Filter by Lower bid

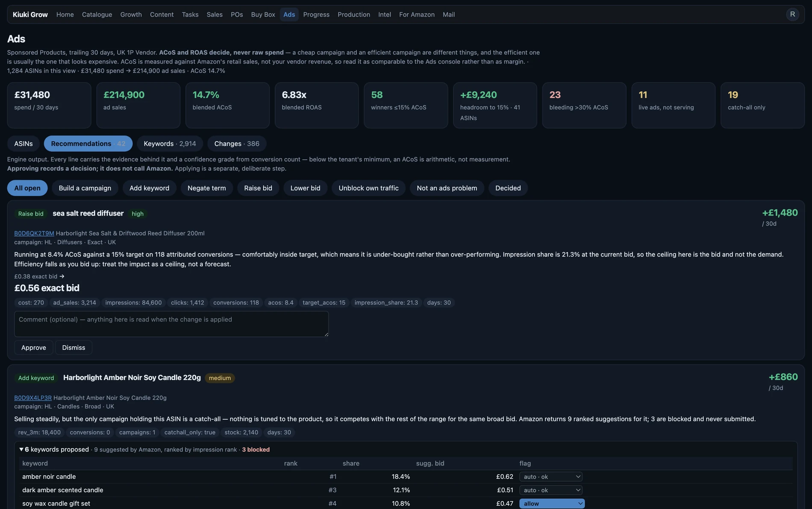click(306, 188)
